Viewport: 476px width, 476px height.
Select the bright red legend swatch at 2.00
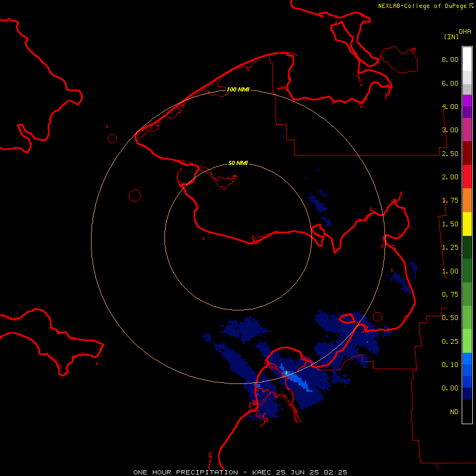click(467, 177)
